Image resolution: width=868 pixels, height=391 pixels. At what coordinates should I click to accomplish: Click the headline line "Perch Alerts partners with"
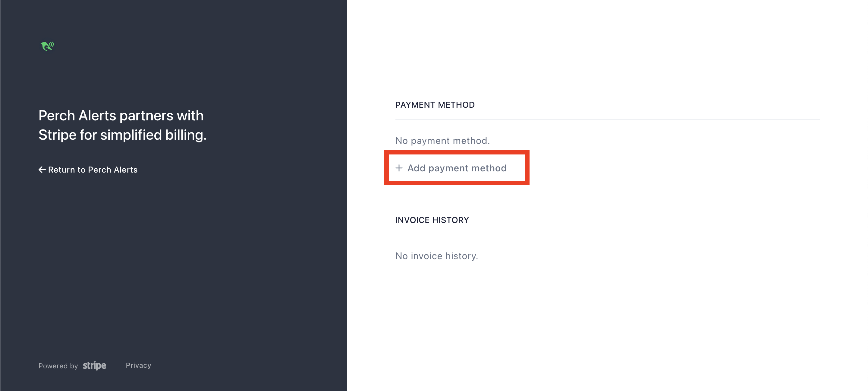[121, 116]
